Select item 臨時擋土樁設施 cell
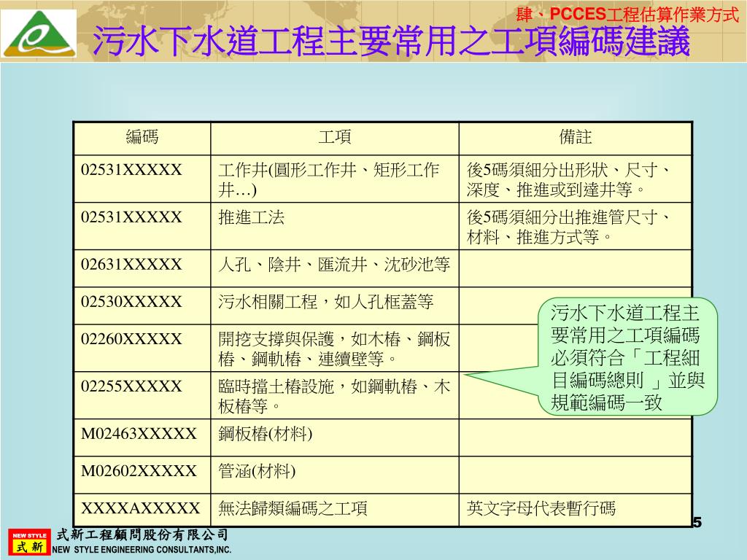 coord(334,396)
